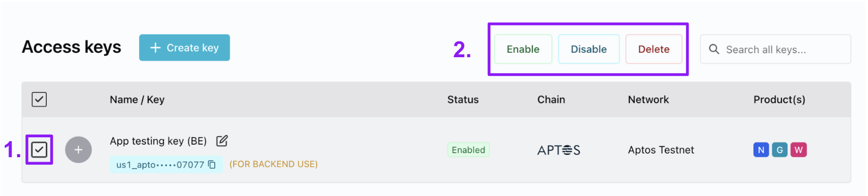
Task: Click the blue N product badge
Action: (x=761, y=150)
